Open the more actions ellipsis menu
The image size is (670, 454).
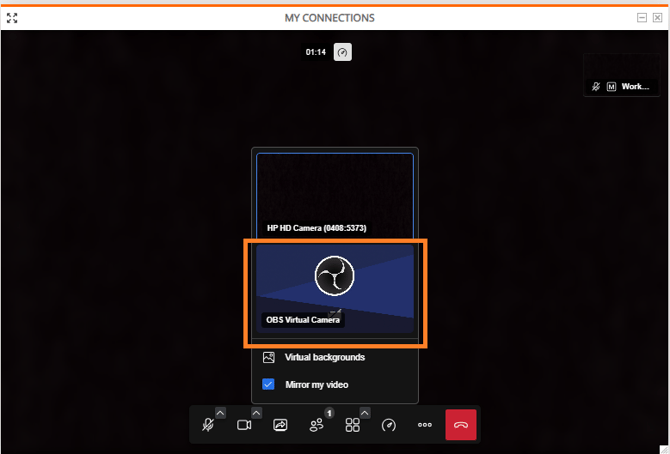425,425
